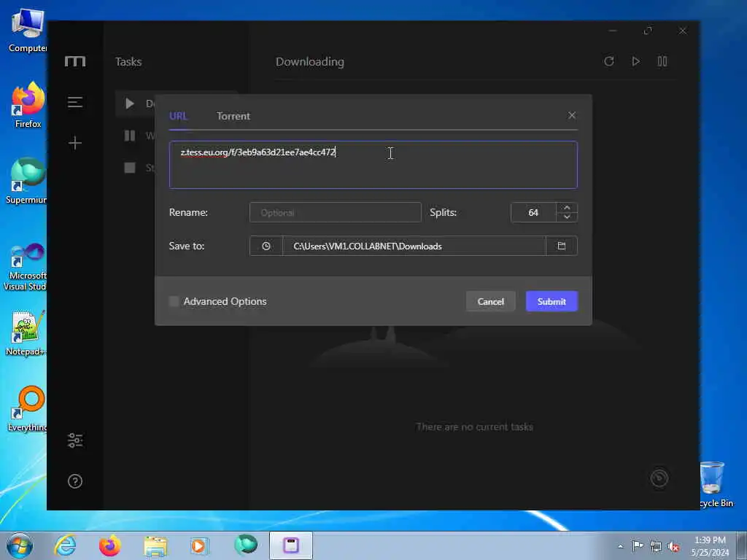The width and height of the screenshot is (747, 560).
Task: Increase Splits with up arrow
Action: coord(567,208)
